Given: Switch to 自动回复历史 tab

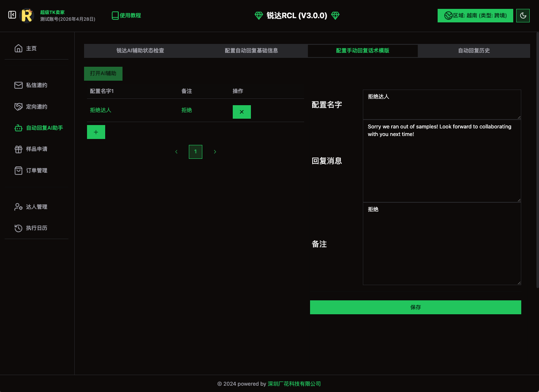Looking at the screenshot, I should 474,51.
